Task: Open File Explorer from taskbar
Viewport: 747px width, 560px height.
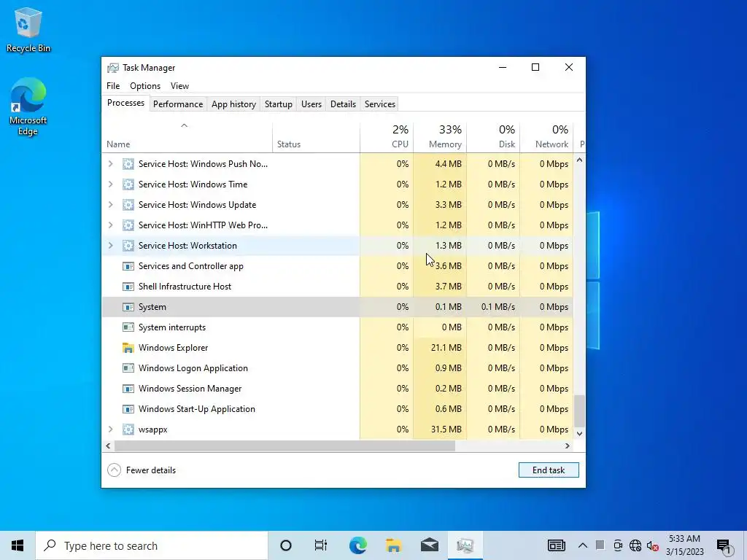Action: pos(393,545)
